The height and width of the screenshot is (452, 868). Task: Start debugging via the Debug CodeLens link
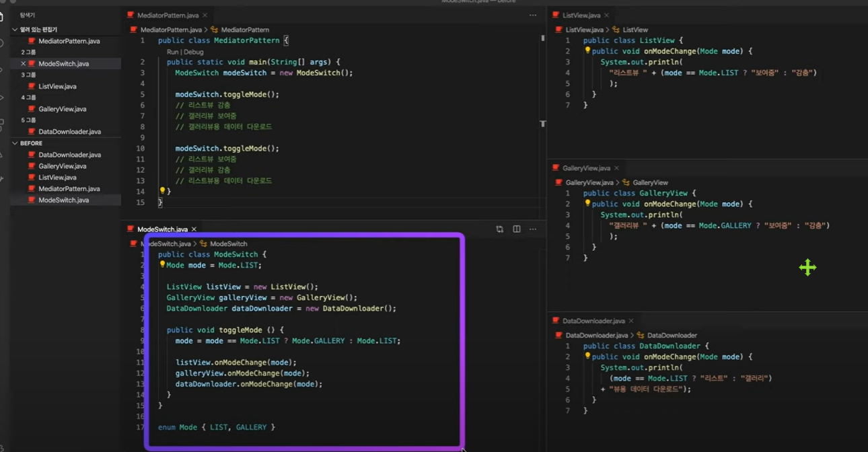pyautogui.click(x=194, y=52)
